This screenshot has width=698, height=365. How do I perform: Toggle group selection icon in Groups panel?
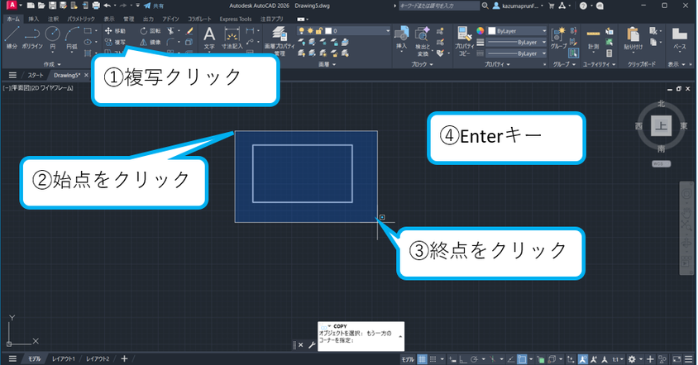[573, 53]
